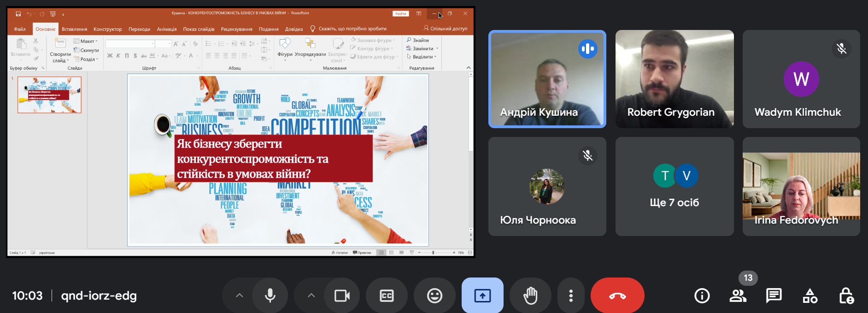
Task: Select slide 1 thumbnail in panel
Action: pos(49,95)
